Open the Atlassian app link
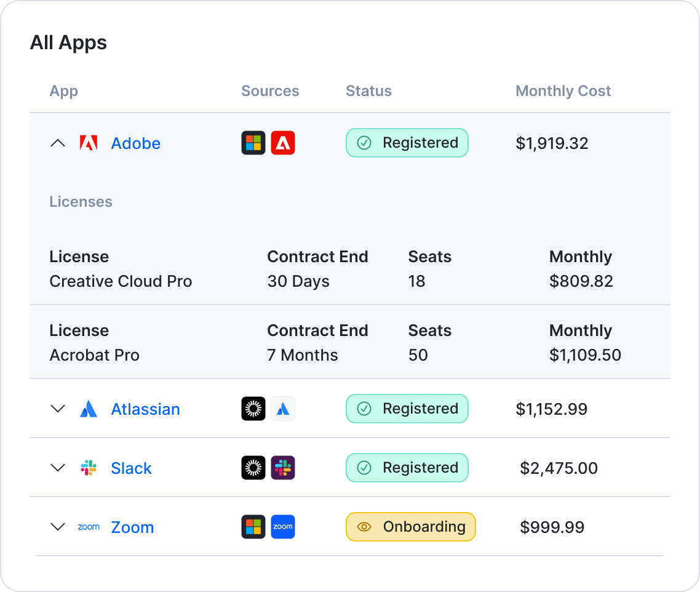Screen dimensions: 700x592 (x=146, y=409)
